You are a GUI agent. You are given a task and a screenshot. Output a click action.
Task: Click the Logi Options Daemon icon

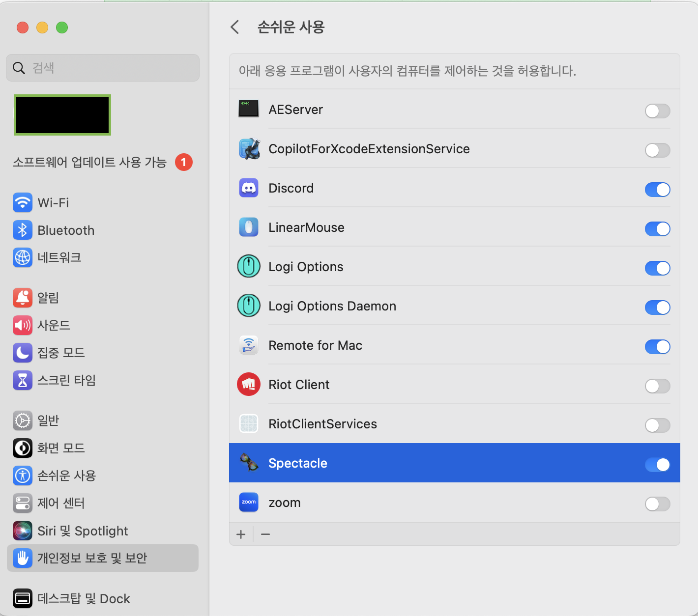pyautogui.click(x=249, y=306)
